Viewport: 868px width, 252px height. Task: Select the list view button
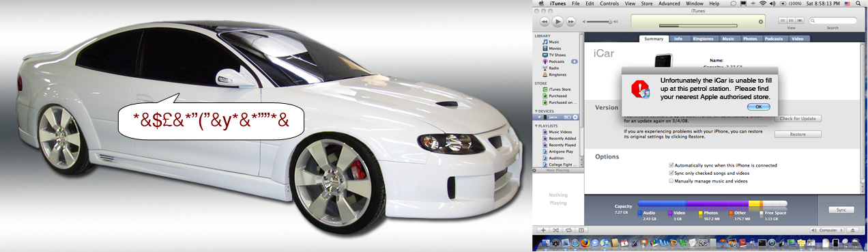coord(783,20)
